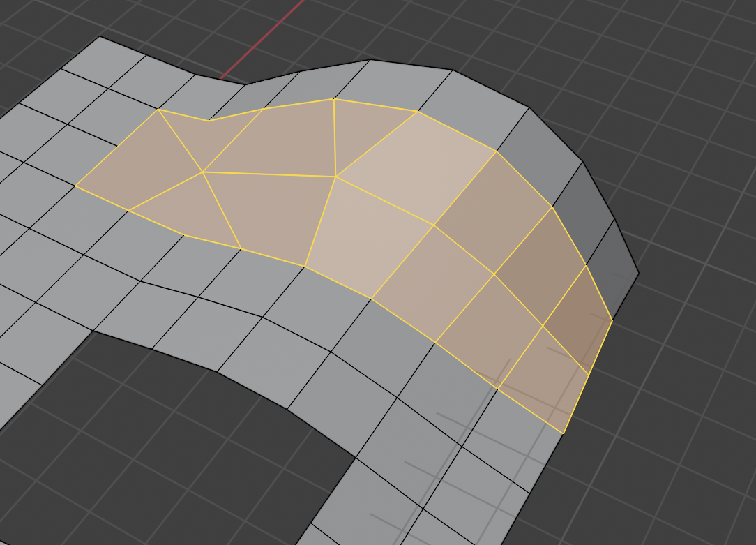Click the vertex joining five edges among triangles
Screen dimensions: 756x545
pyautogui.click(x=203, y=172)
